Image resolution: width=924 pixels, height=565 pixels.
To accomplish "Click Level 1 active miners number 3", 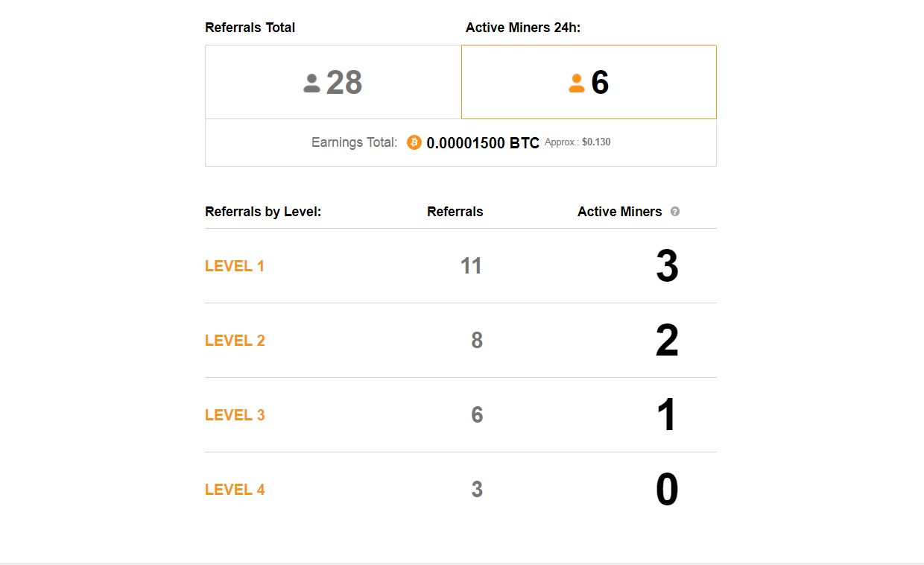I will click(x=667, y=266).
